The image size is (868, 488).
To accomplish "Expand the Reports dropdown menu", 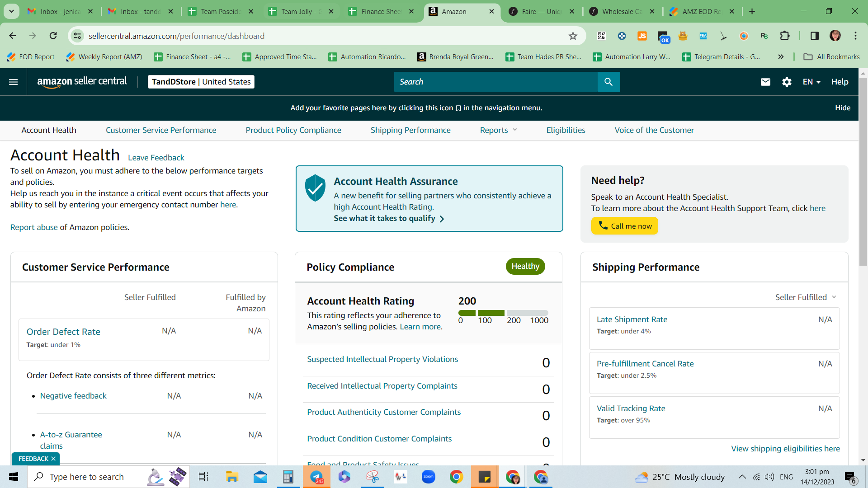I will [x=499, y=130].
